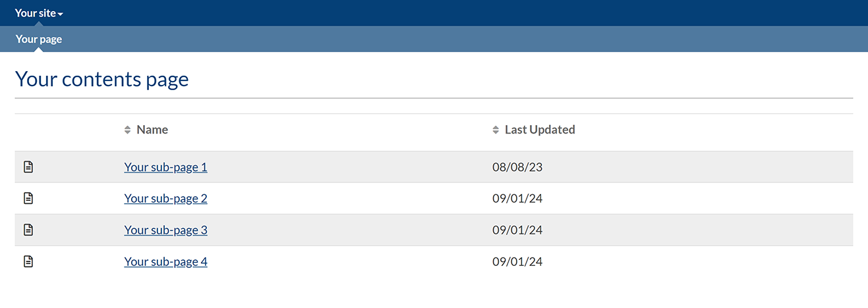Open the Your sub-page 2 link

click(x=165, y=199)
